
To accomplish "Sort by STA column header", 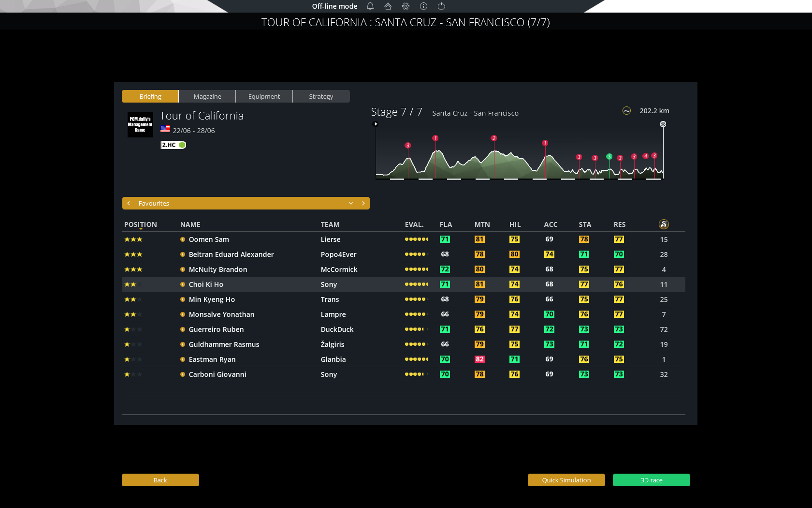I will [585, 224].
